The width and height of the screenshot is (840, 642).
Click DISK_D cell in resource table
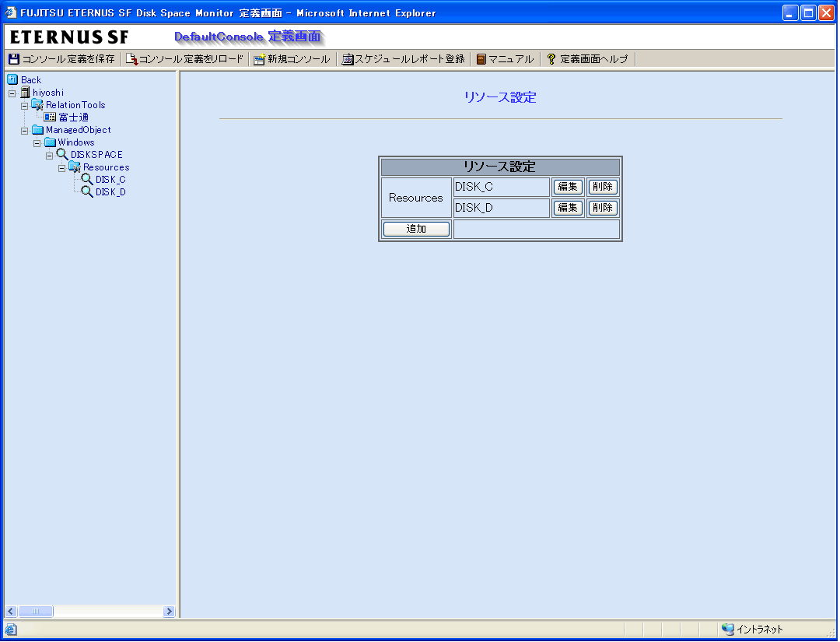502,208
